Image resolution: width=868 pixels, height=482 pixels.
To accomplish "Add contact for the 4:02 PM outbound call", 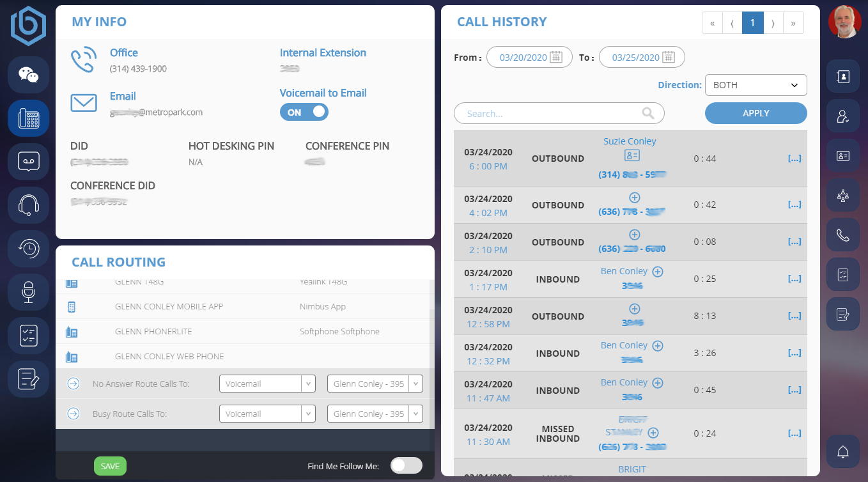I will tap(634, 198).
